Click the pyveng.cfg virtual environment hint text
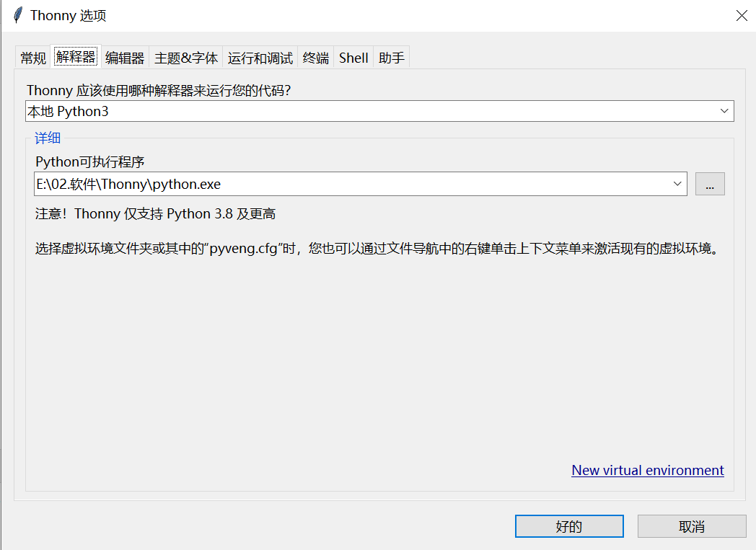This screenshot has height=550, width=756. 377,249
